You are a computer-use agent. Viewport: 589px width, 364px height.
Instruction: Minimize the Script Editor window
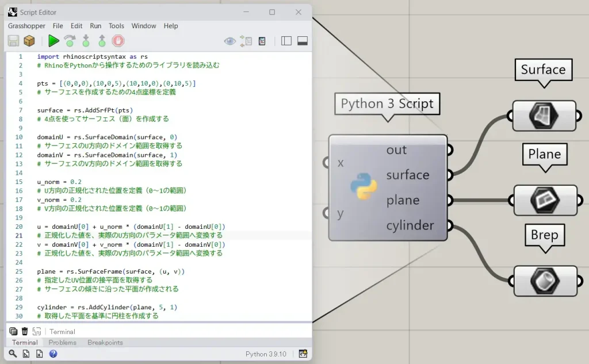246,12
